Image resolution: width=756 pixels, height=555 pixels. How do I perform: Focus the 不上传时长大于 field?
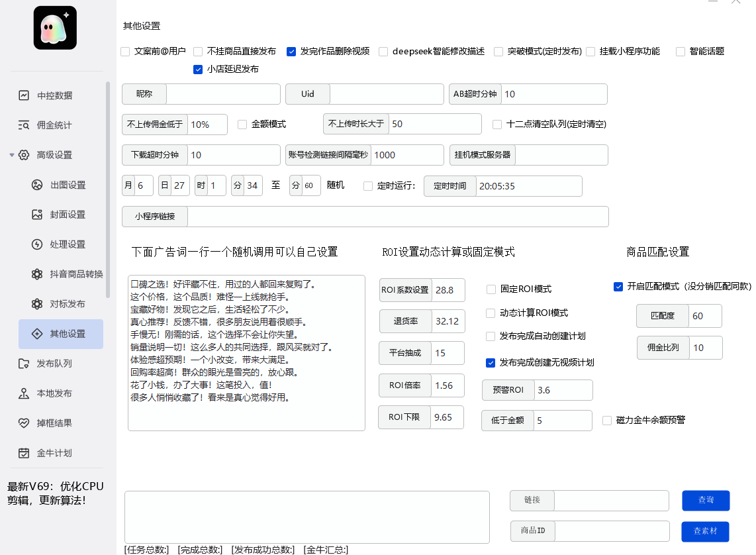pyautogui.click(x=435, y=124)
